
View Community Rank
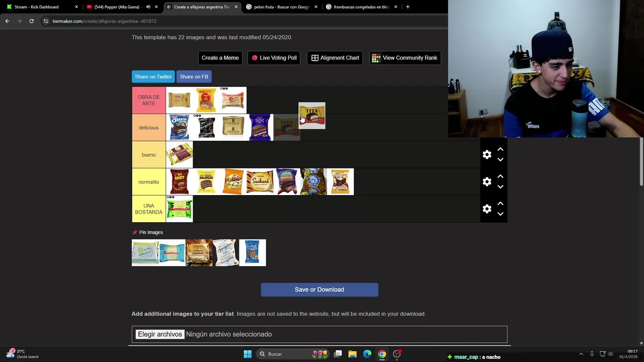point(405,58)
